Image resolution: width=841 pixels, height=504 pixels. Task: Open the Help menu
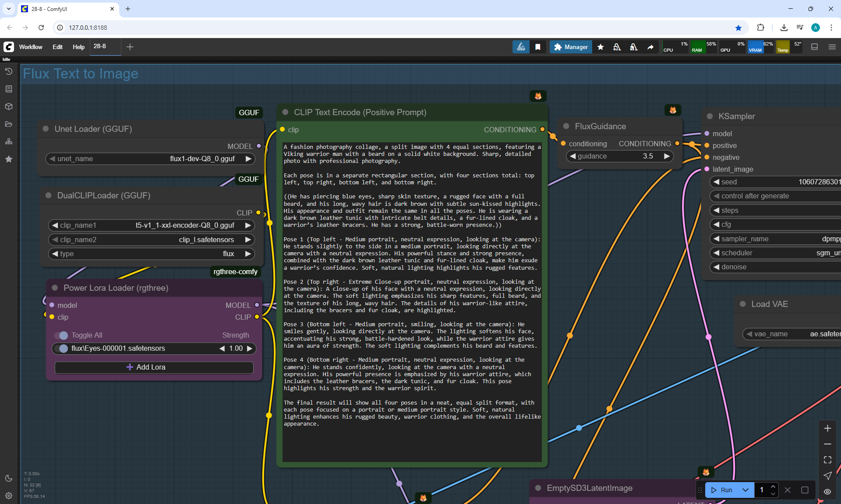point(78,47)
